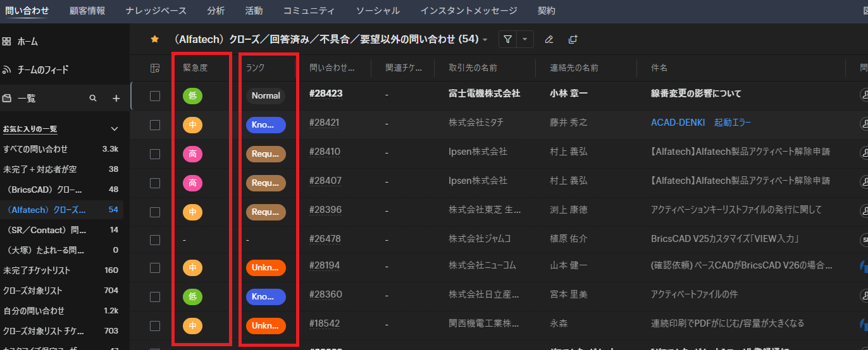Switch to the 顧客情報 tab
Viewport: 868px width, 350px height.
(87, 11)
